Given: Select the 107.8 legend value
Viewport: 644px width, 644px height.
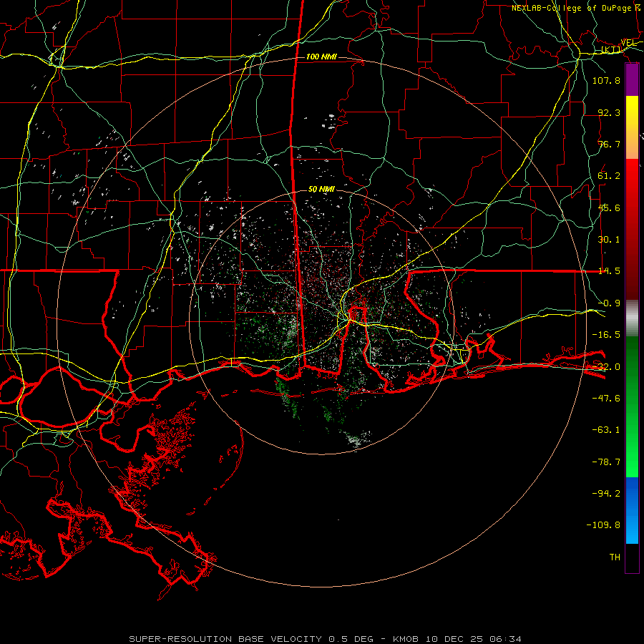Looking at the screenshot, I should pos(606,80).
